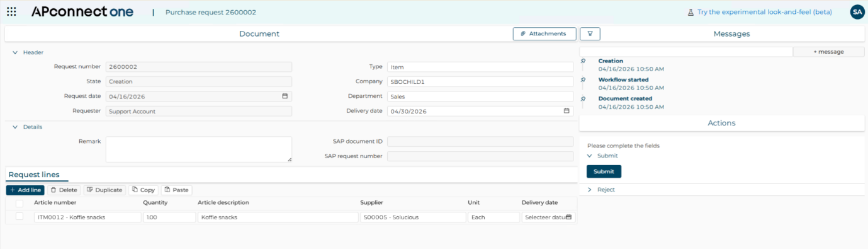Screen dimensions: 868x249
Task: Try the experimental look-and-feel beta link
Action: click(765, 12)
